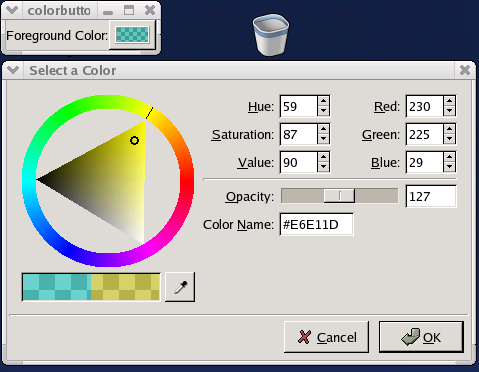Click the Green field showing 225

pos(425,134)
